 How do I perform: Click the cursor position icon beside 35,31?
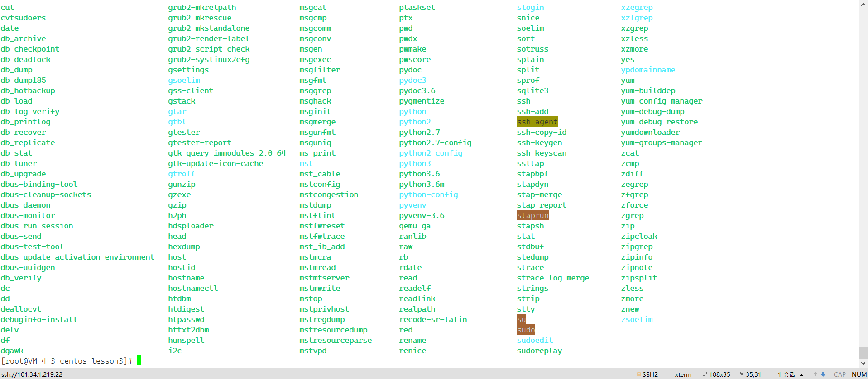[x=742, y=374]
